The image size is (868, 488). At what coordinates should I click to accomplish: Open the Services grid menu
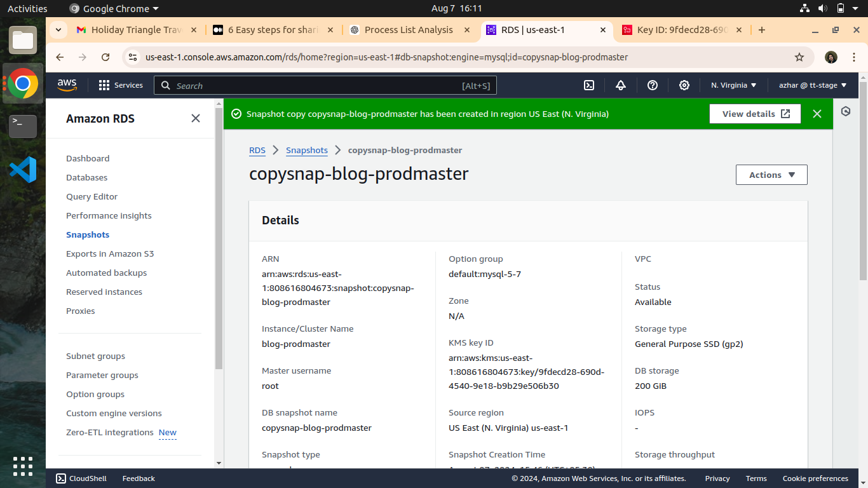point(121,85)
